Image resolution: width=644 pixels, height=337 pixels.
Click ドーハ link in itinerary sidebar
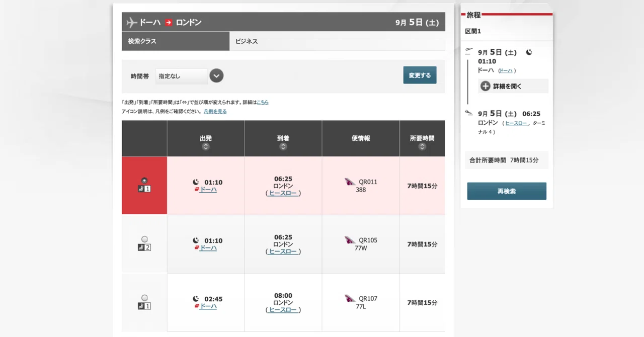(506, 71)
